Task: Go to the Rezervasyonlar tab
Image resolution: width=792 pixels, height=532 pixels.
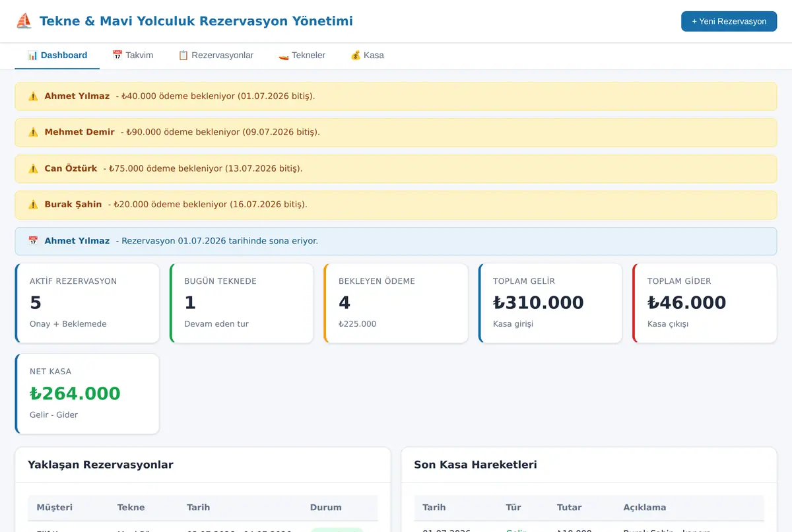Action: point(216,55)
